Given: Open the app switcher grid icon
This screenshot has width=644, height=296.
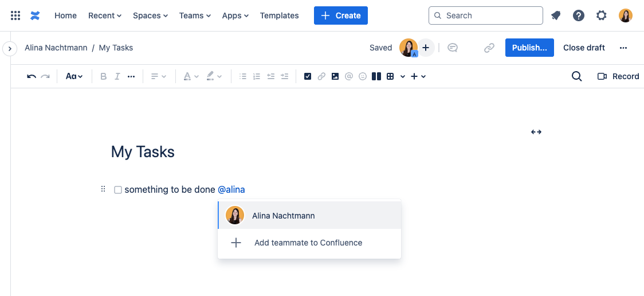Looking at the screenshot, I should [15, 15].
